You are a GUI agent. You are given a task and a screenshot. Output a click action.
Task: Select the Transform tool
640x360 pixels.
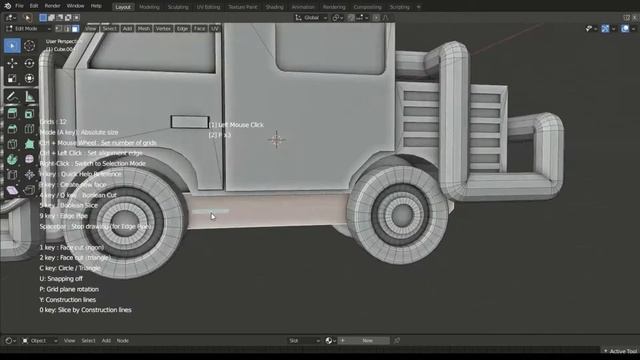[29, 78]
